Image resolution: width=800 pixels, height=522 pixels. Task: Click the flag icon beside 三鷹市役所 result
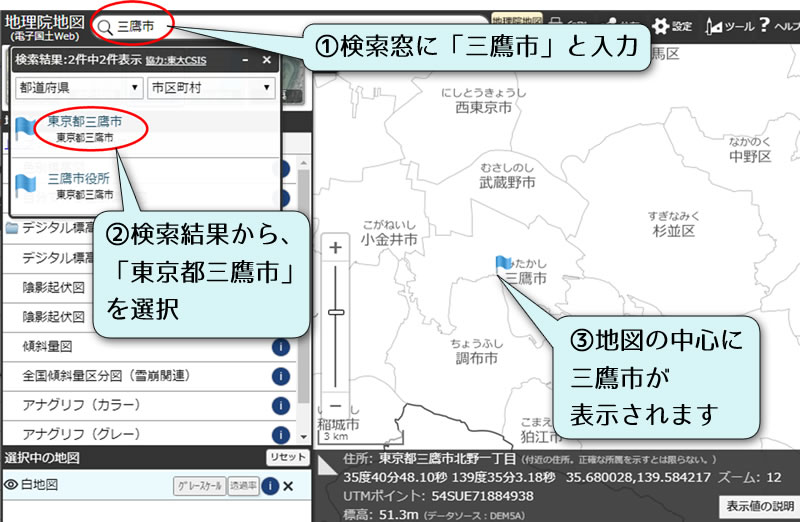click(x=26, y=185)
